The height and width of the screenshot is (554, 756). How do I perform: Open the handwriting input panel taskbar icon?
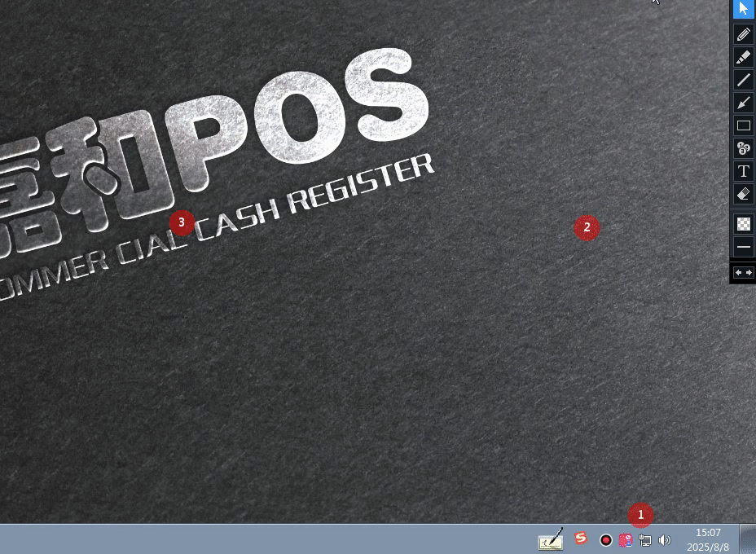pos(551,539)
